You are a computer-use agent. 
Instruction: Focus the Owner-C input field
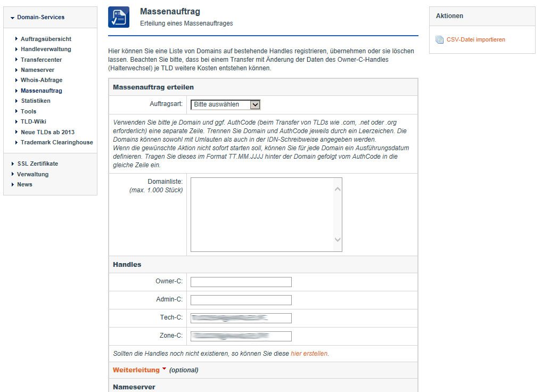[241, 282]
